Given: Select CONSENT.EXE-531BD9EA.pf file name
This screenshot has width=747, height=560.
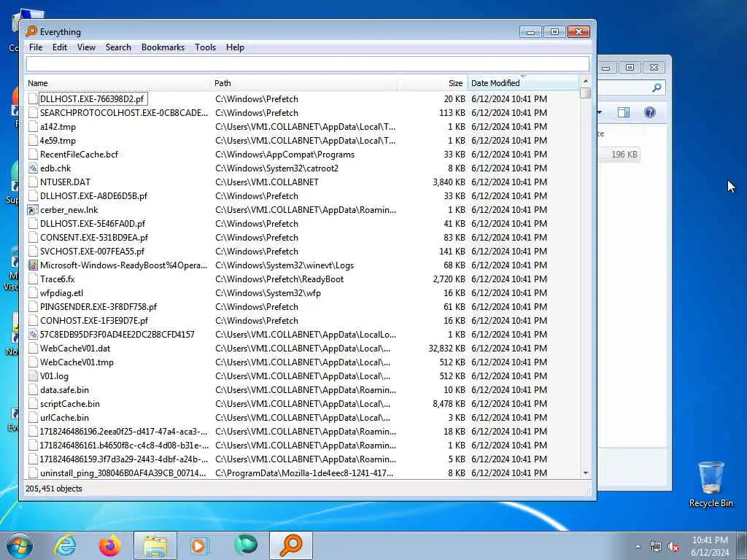Looking at the screenshot, I should coord(94,238).
